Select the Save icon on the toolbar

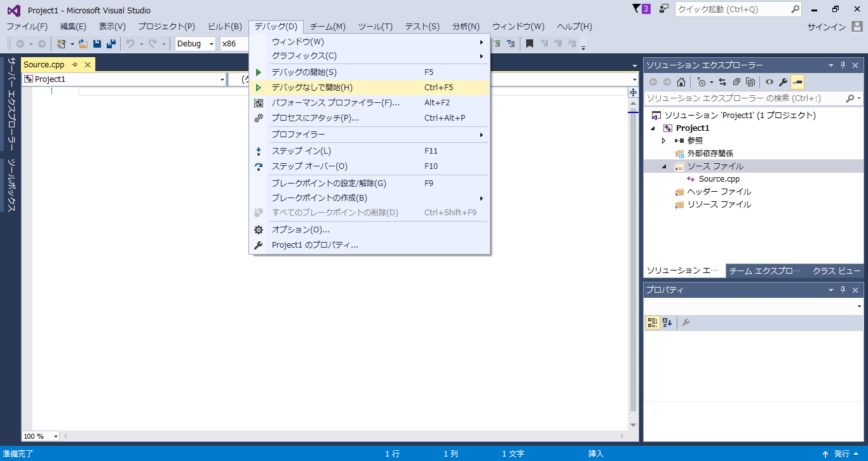(97, 43)
